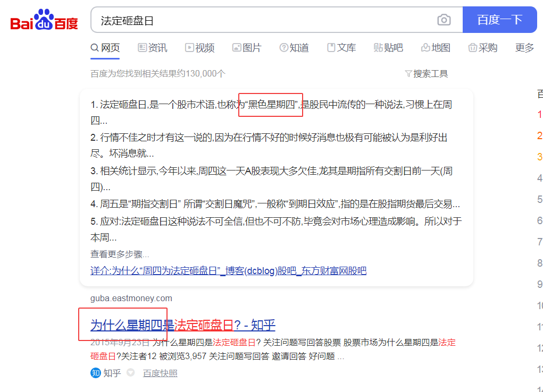This screenshot has height=392, width=543.
Task: Focus the search box containing 法定砸盘日
Action: tap(277, 20)
